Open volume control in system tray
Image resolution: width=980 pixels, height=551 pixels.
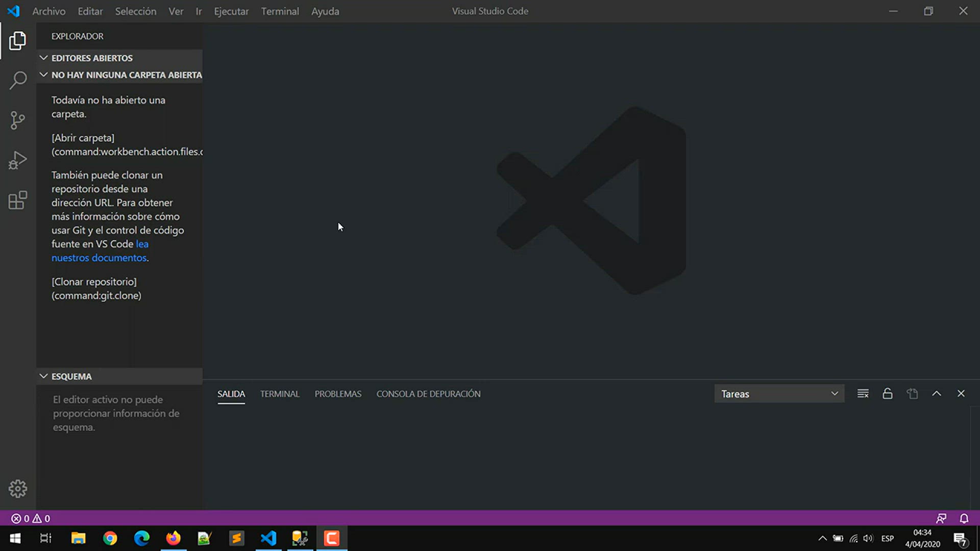868,538
